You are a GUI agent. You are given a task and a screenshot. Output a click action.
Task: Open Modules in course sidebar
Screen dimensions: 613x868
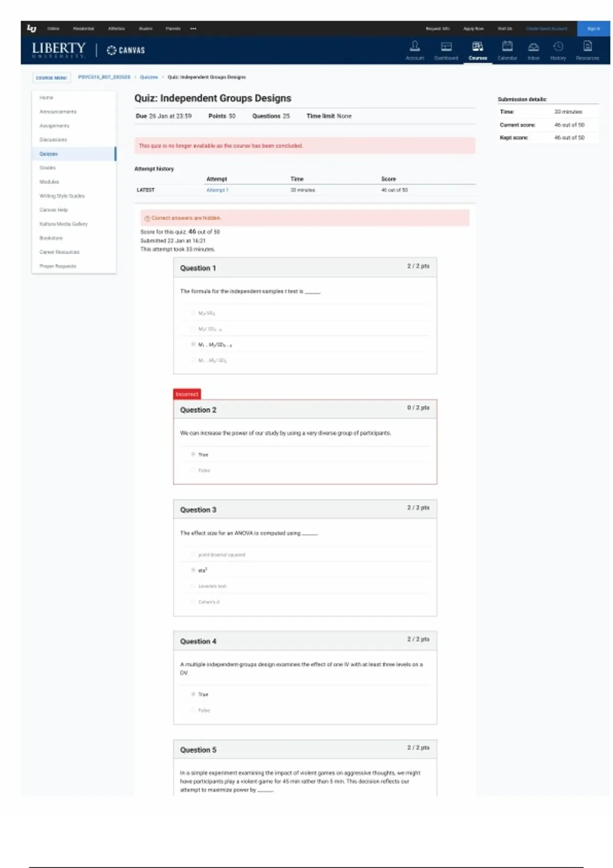point(49,182)
